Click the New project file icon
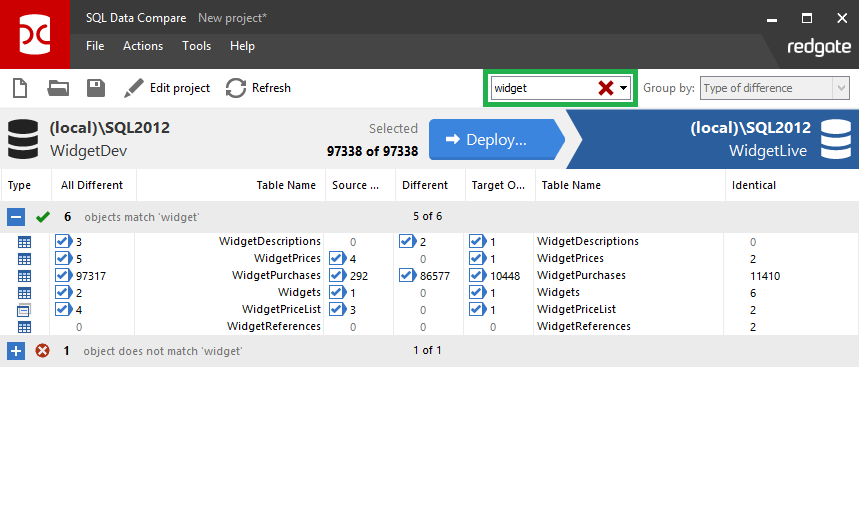Image resolution: width=859 pixels, height=529 pixels. point(19,88)
